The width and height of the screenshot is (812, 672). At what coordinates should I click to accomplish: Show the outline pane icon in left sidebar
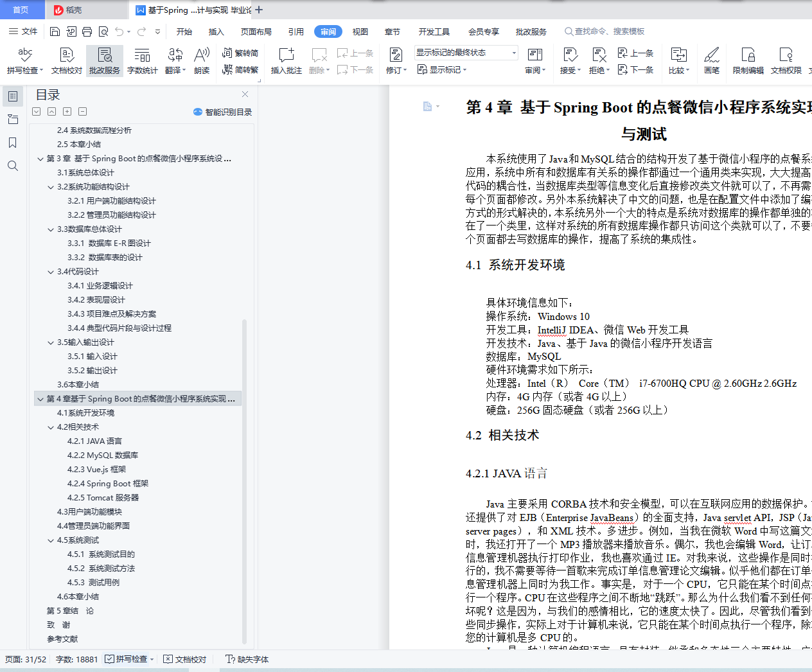click(x=13, y=96)
